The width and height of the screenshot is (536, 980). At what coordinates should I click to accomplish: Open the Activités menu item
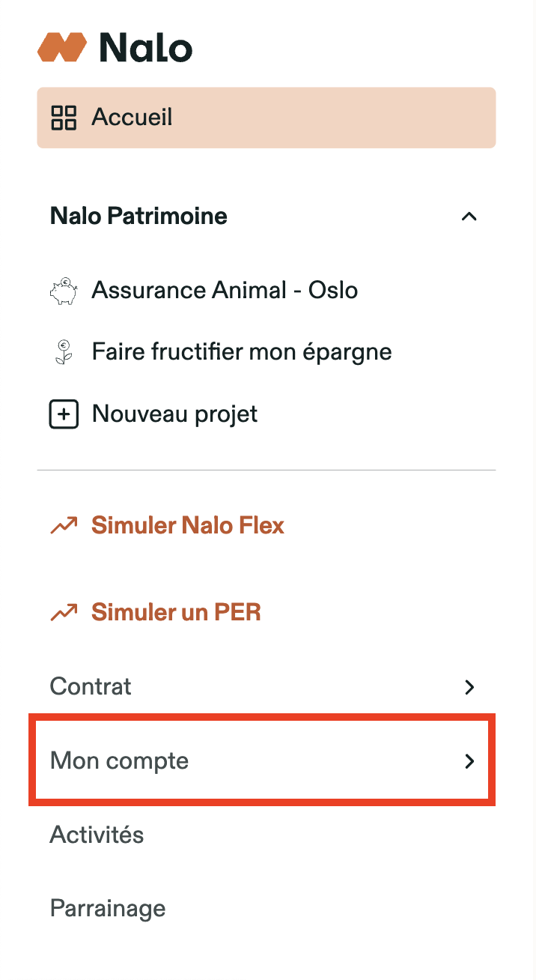click(97, 835)
